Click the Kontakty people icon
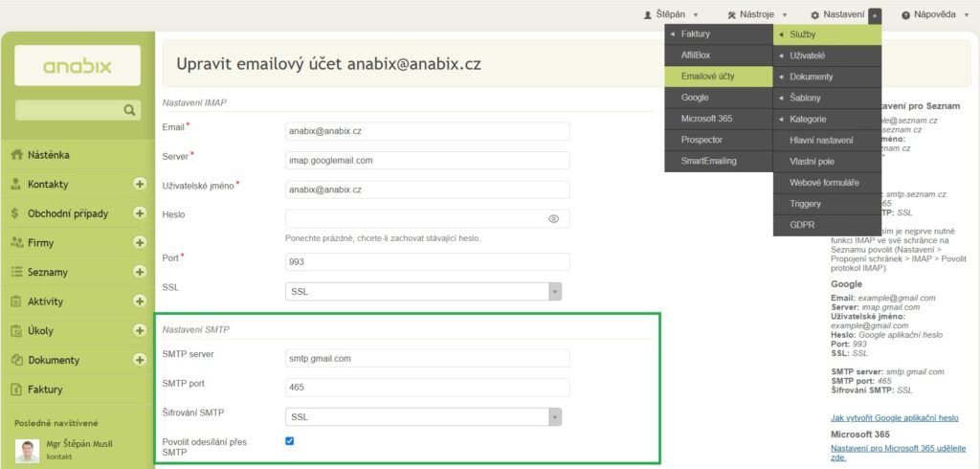The image size is (980, 469). click(x=17, y=184)
